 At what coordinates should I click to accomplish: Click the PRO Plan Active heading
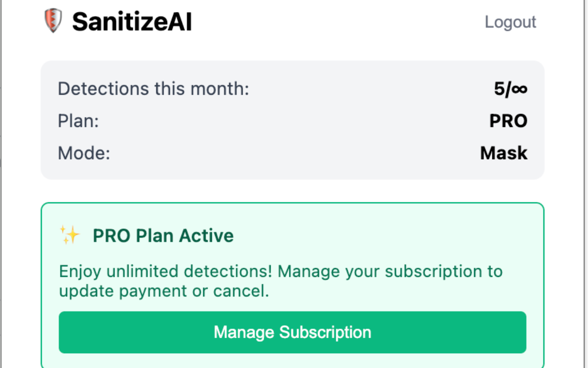163,236
